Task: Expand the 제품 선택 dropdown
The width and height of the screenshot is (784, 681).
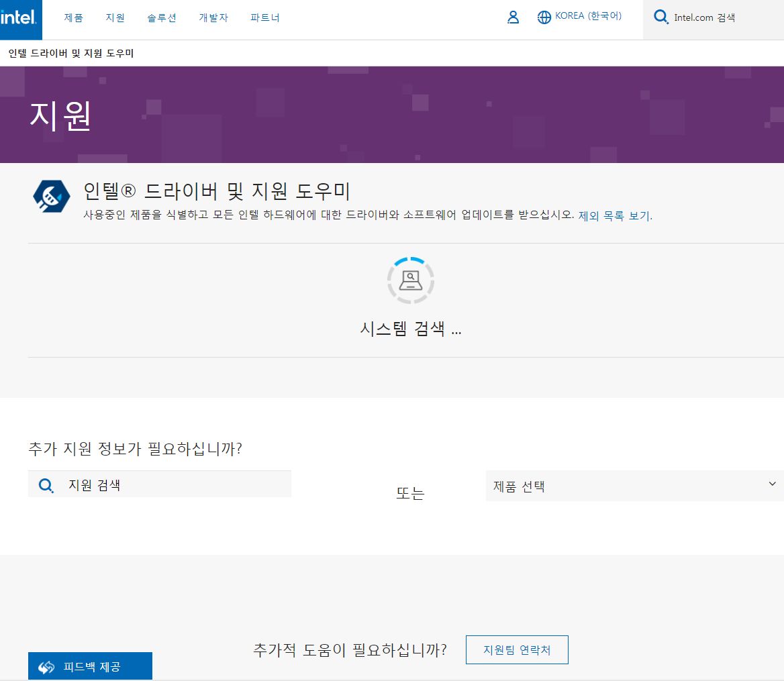Action: coord(634,486)
